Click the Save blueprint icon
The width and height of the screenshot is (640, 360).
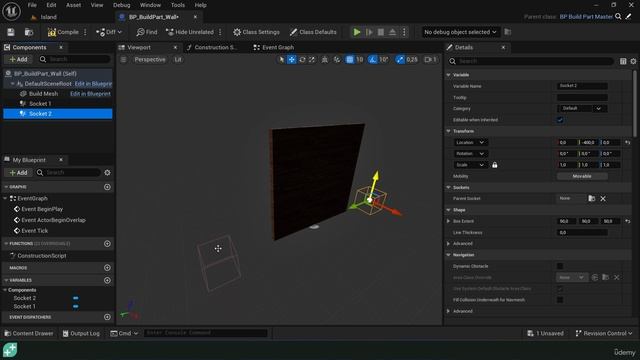pos(11,32)
